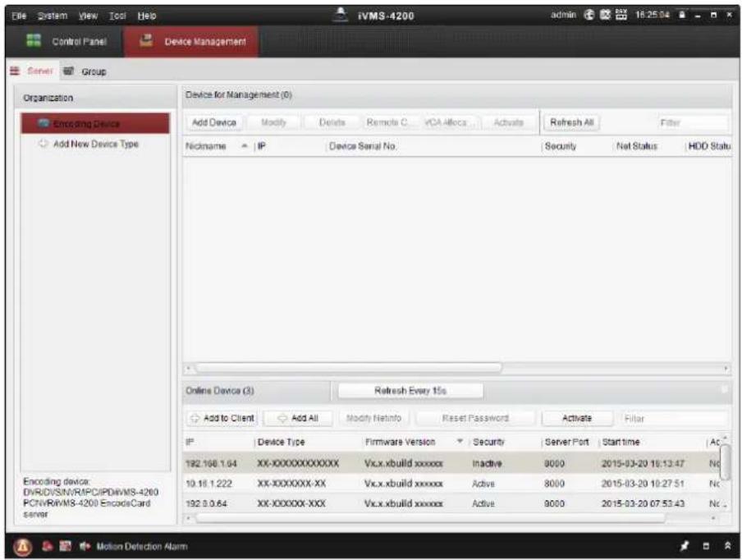Click the HDD Status column header
This screenshot has height=560, width=742.
[709, 146]
